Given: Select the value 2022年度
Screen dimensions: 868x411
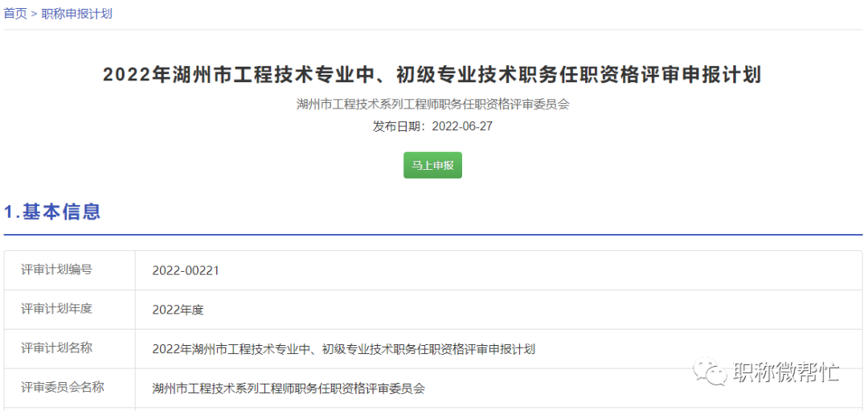Looking at the screenshot, I should [178, 310].
